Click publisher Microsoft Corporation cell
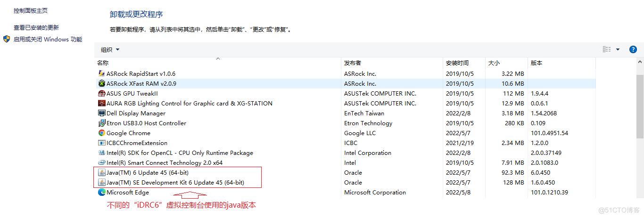The width and height of the screenshot is (644, 218). [375, 192]
